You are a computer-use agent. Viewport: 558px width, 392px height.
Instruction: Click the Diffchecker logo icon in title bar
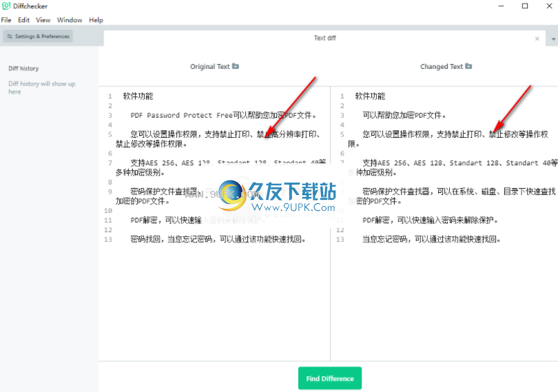6,6
